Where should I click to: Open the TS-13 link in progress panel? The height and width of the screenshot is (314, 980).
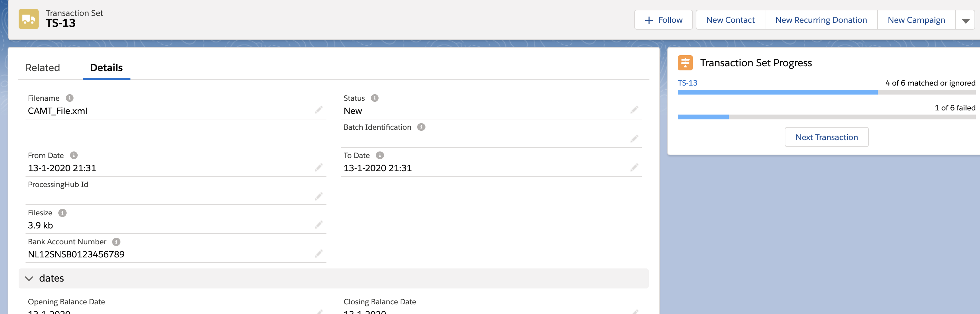687,82
